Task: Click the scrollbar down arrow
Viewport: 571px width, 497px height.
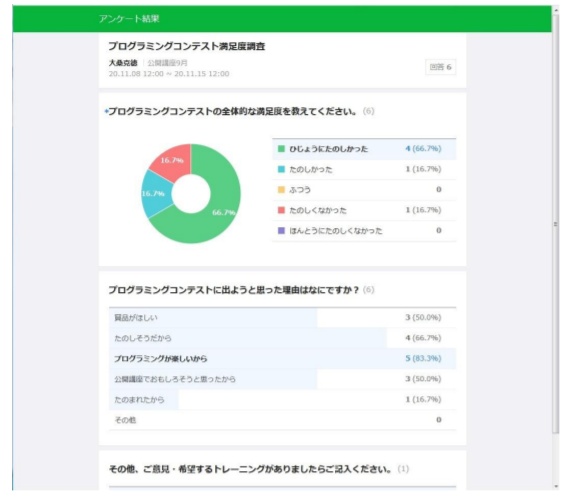Action: tap(556, 486)
